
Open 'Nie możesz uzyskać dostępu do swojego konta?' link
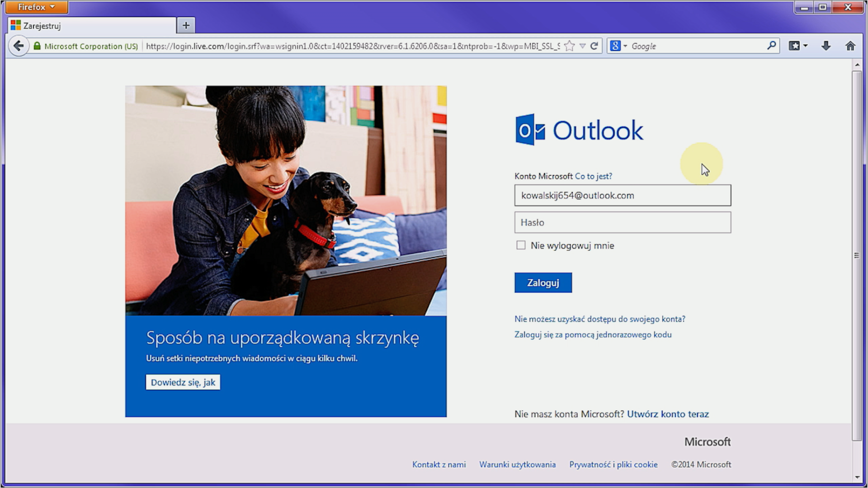pyautogui.click(x=600, y=319)
